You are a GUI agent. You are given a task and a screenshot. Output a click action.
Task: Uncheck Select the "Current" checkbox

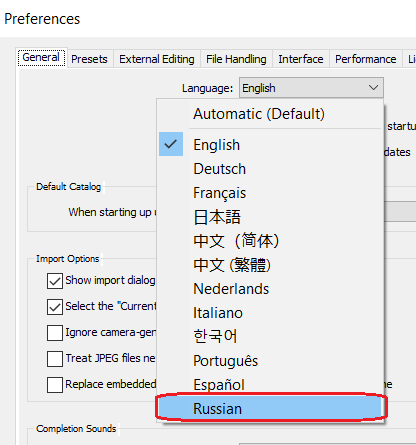click(55, 307)
